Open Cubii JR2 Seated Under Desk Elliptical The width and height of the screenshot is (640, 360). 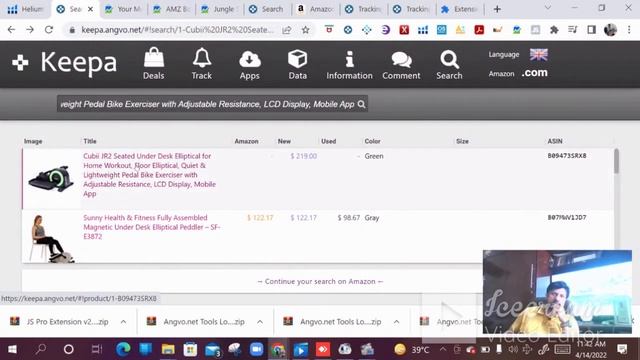[149, 175]
